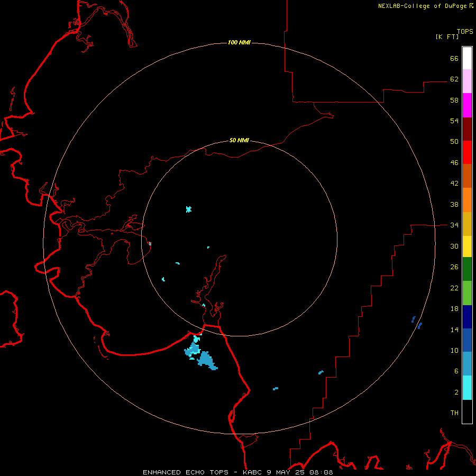Click the legend value 38
Viewport: 476px width, 476px height.
[x=454, y=205]
